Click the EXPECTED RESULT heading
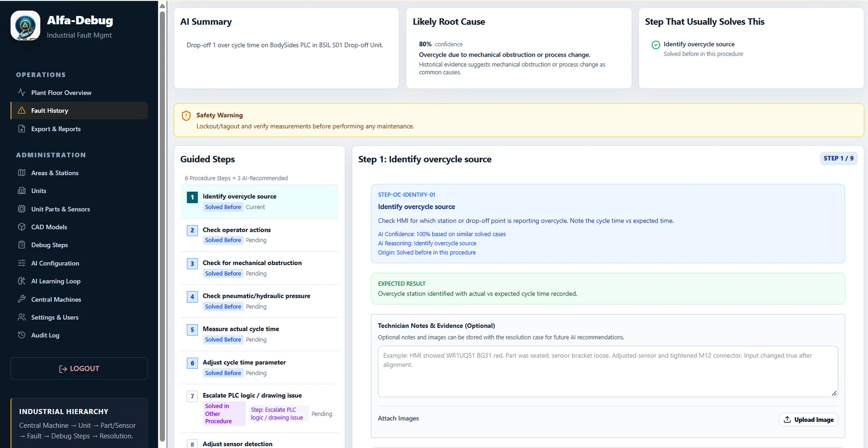This screenshot has height=448, width=868. [x=402, y=284]
